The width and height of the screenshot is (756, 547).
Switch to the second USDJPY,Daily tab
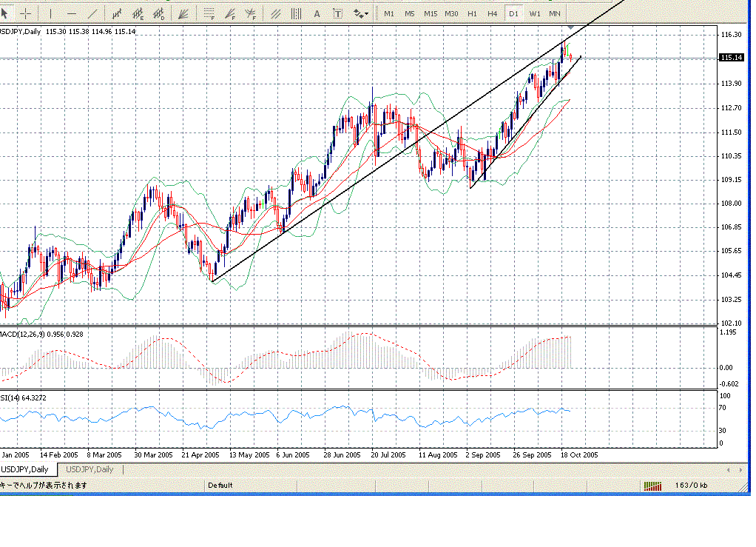click(90, 469)
